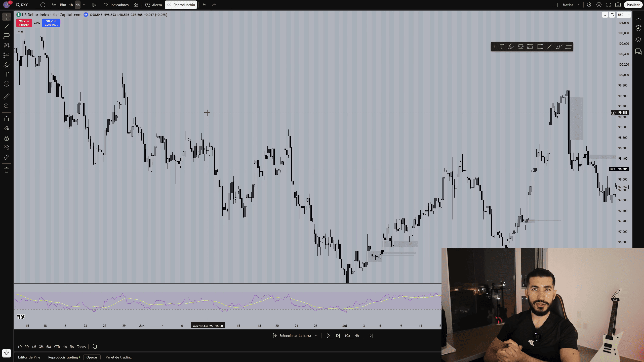Change the 10x replay speed control

point(347,336)
